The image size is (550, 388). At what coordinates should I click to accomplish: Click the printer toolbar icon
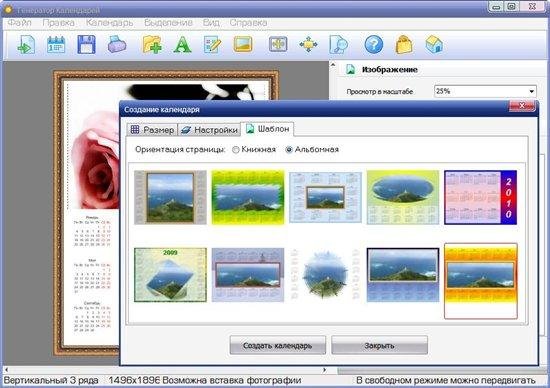point(117,45)
